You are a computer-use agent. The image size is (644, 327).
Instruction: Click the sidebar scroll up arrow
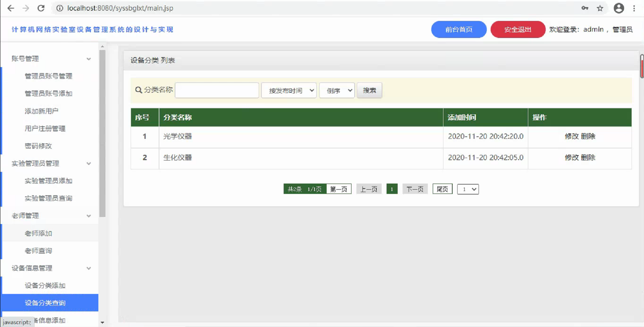[x=102, y=47]
